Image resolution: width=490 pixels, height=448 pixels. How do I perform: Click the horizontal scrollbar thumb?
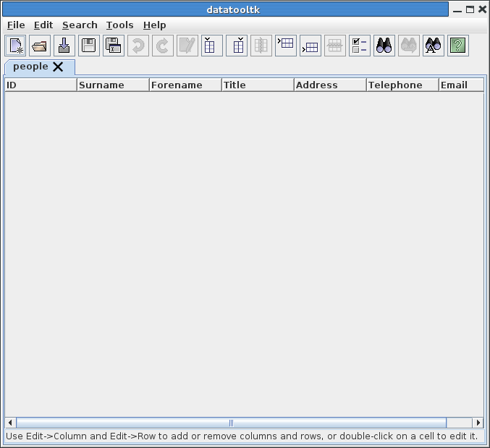tap(231, 423)
